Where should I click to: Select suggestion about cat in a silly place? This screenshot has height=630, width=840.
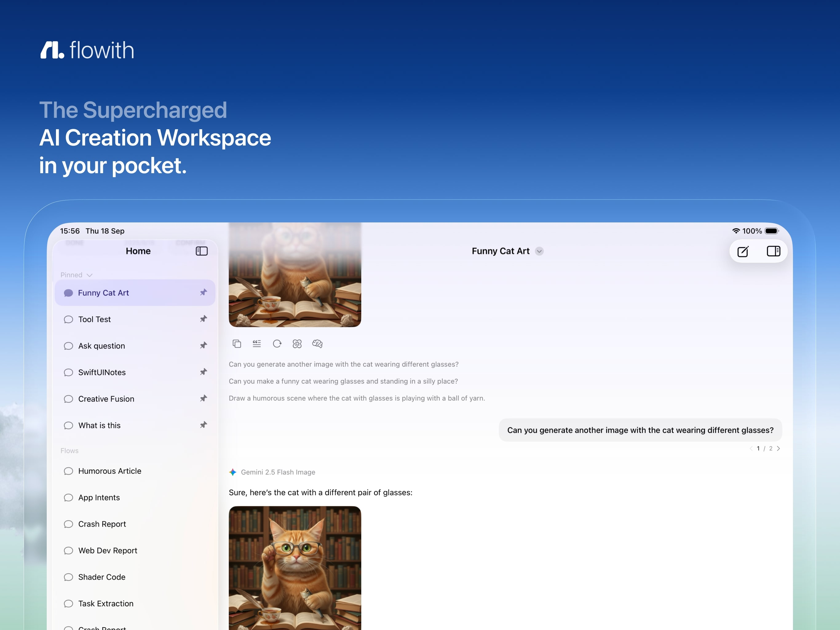(x=343, y=381)
